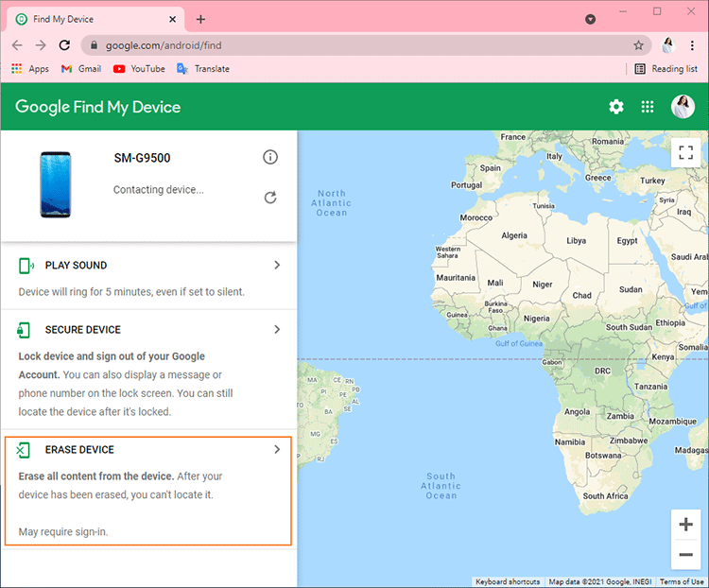Screen dimensions: 709x588
Task: Click the May require sign-in text
Action: click(x=63, y=531)
